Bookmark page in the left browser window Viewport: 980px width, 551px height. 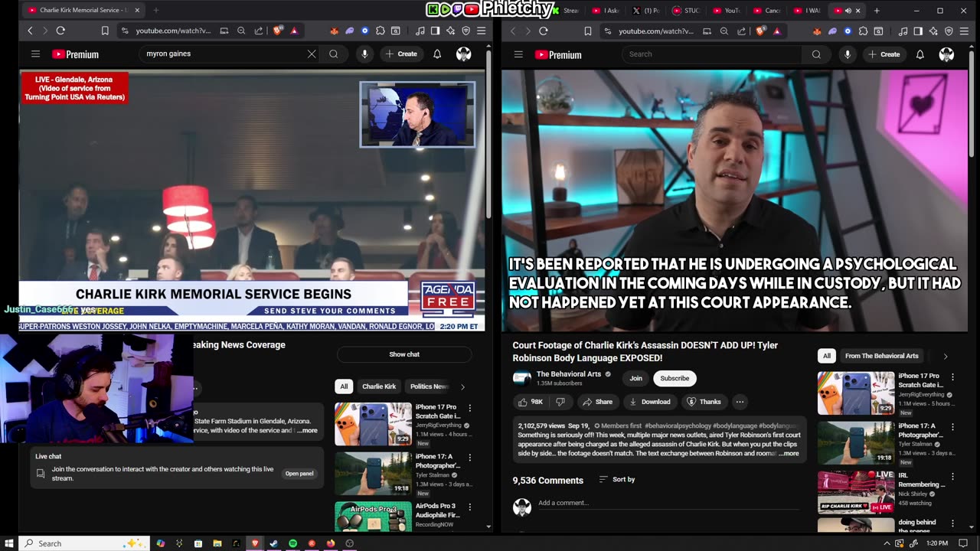tap(105, 31)
